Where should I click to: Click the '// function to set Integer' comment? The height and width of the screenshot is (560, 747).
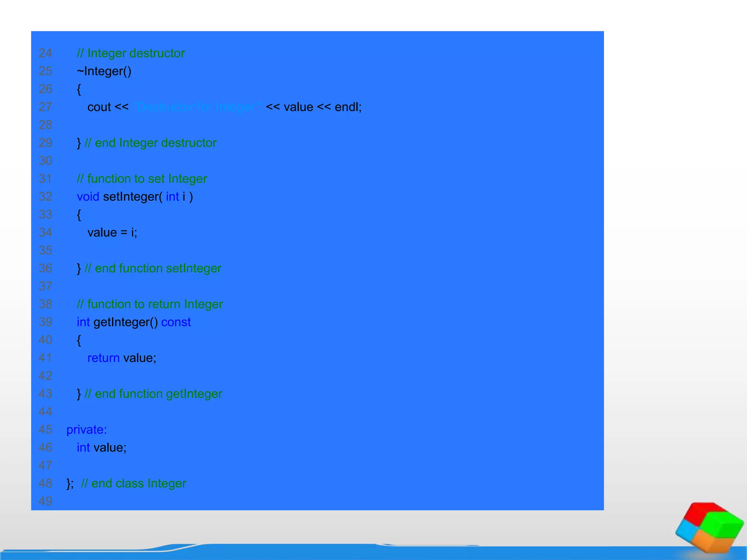tap(142, 179)
